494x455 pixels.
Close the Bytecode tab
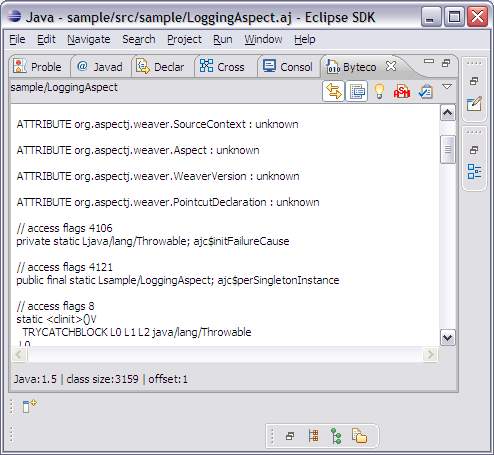tap(391, 66)
